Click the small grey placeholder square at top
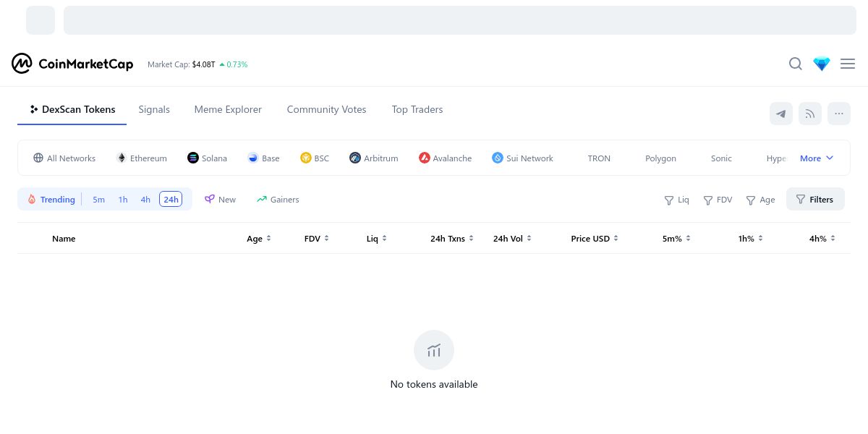868x434 pixels. point(41,20)
